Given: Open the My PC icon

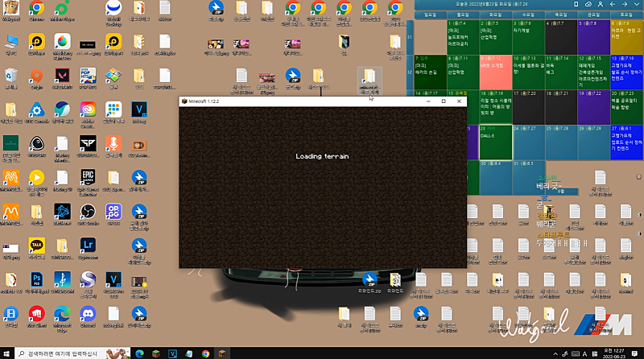Looking at the screenshot, I should point(11,44).
